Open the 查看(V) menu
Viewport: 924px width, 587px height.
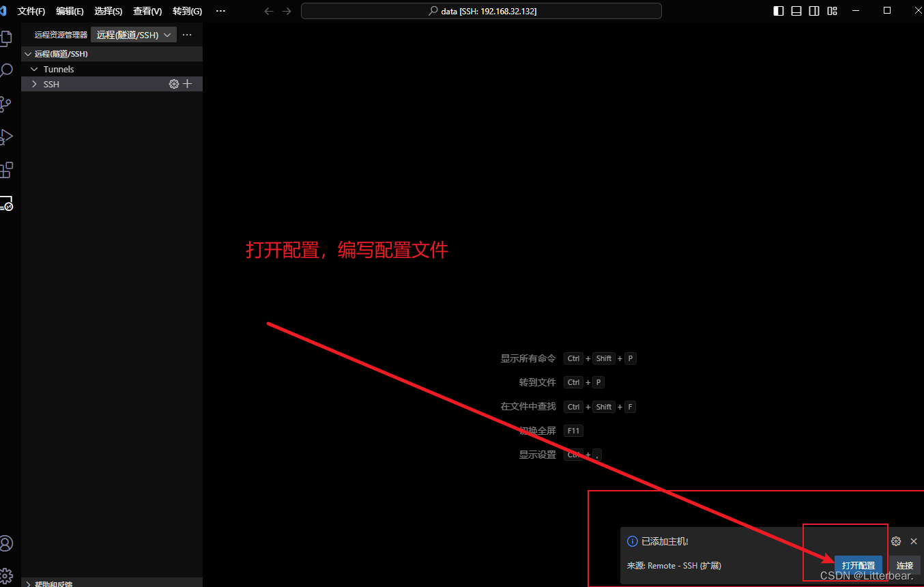click(147, 11)
